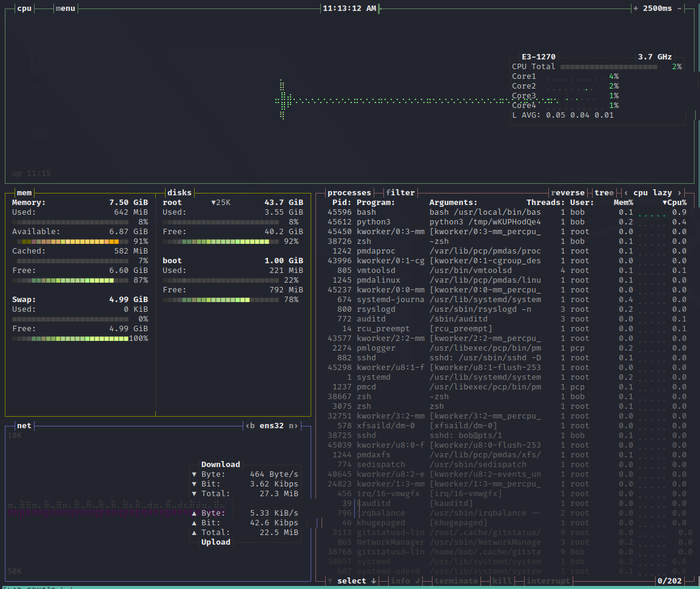The image size is (700, 589).
Task: Activate the filter field for processes
Action: coord(400,192)
